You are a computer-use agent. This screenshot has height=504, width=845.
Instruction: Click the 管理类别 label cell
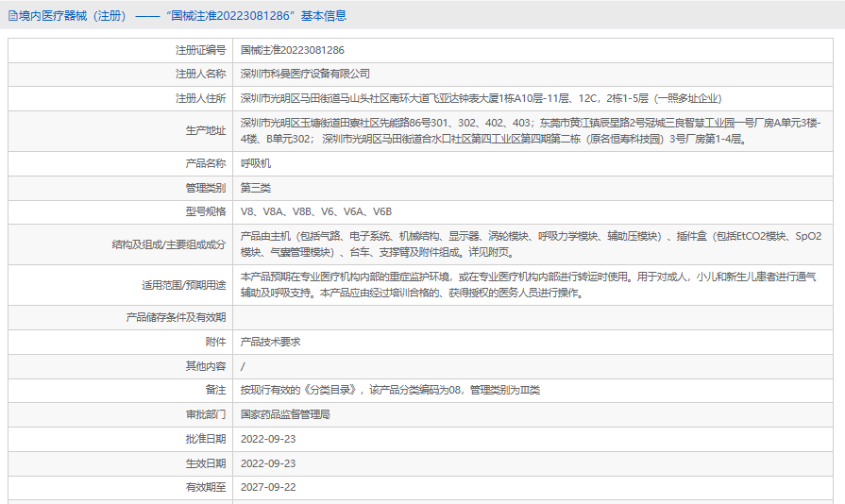(x=120, y=188)
